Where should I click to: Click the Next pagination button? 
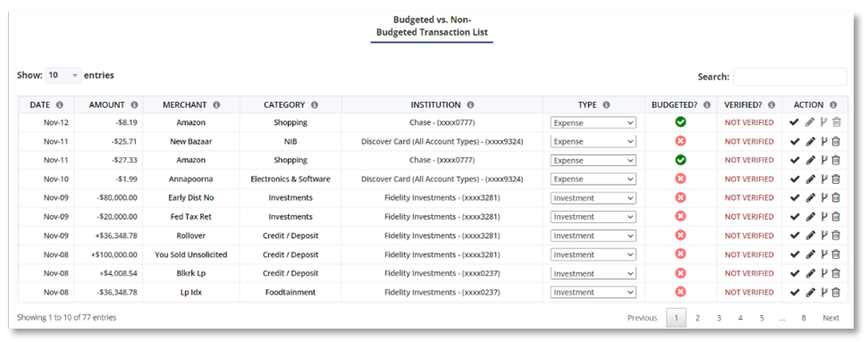click(830, 318)
